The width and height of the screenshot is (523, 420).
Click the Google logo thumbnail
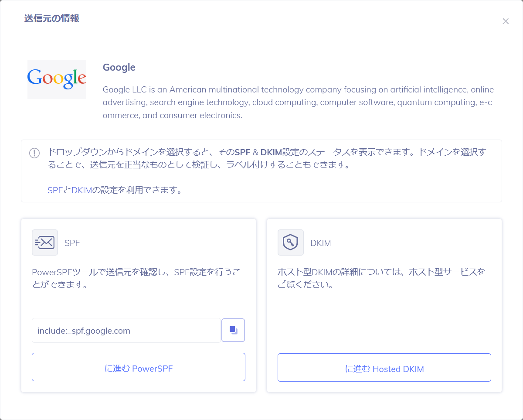pos(57,79)
